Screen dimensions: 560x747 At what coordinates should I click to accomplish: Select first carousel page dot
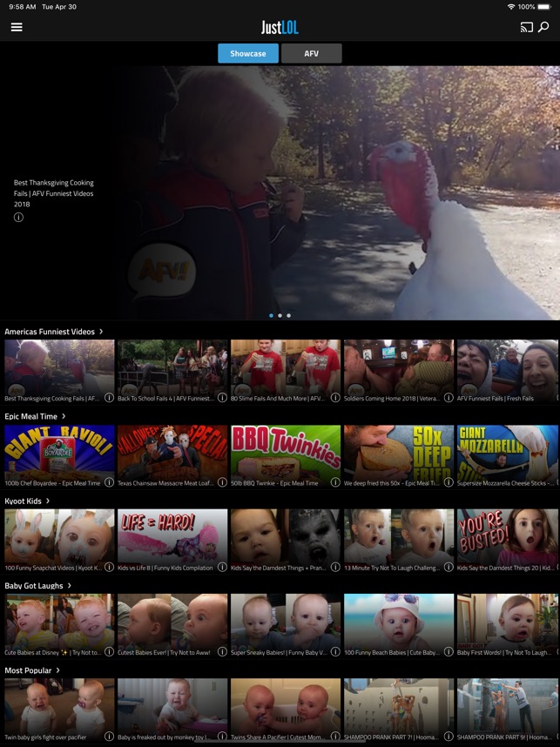pos(271,315)
